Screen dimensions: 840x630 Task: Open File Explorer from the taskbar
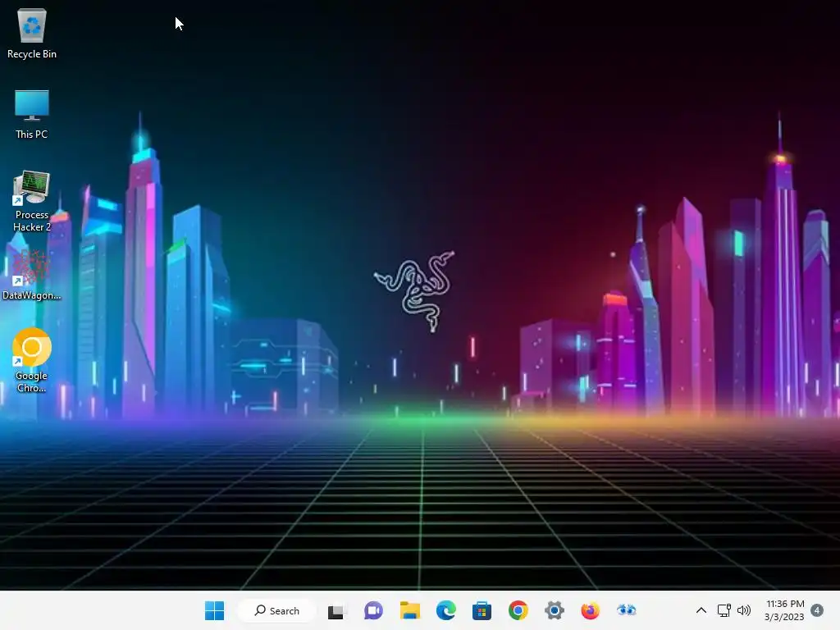(x=410, y=610)
